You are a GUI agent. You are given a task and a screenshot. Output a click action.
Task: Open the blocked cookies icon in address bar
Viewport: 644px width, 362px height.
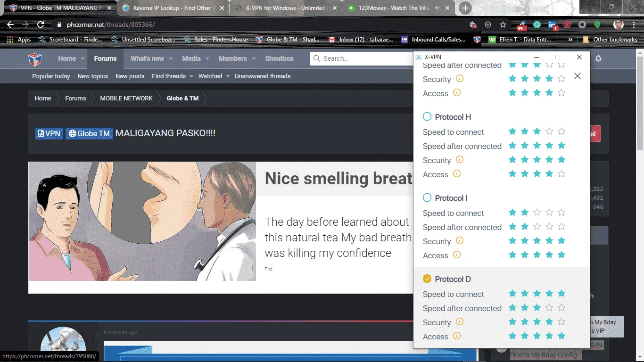point(473,25)
